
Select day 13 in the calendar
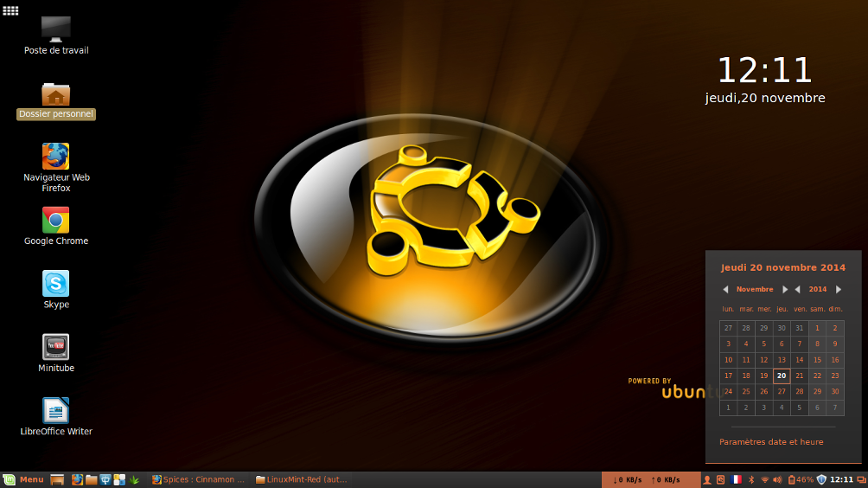pyautogui.click(x=782, y=360)
